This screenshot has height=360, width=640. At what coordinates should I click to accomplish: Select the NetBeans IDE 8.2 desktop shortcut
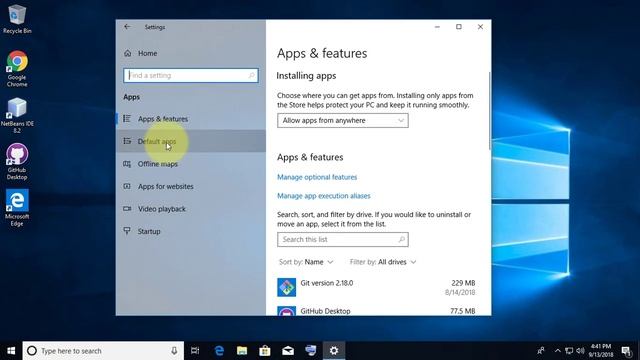pyautogui.click(x=17, y=116)
